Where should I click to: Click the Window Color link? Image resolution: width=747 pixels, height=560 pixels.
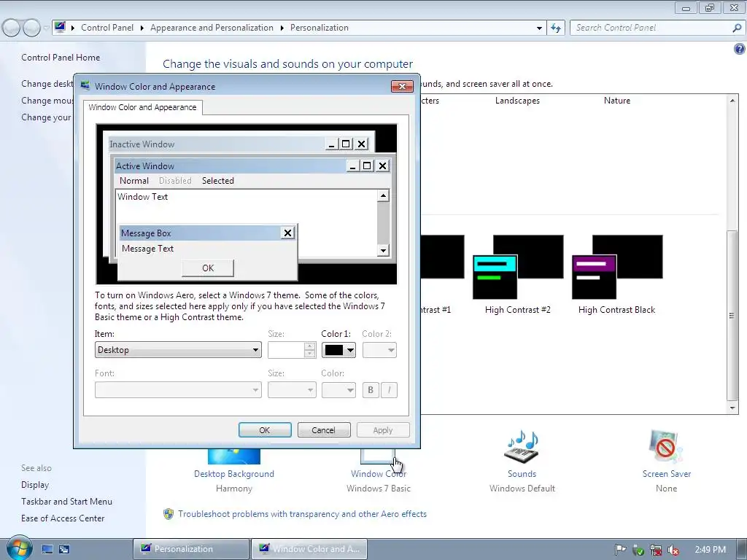click(x=379, y=474)
